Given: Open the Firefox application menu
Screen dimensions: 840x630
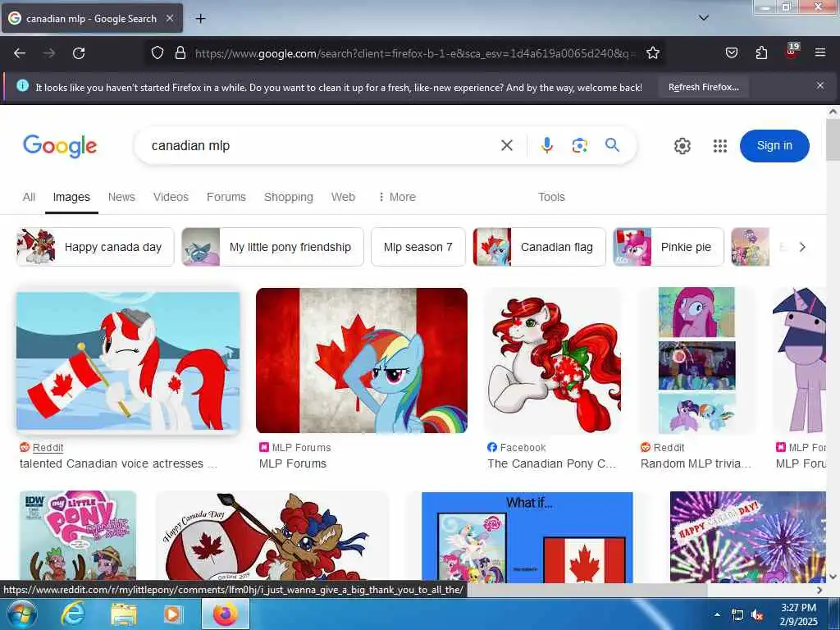Looking at the screenshot, I should pyautogui.click(x=820, y=53).
